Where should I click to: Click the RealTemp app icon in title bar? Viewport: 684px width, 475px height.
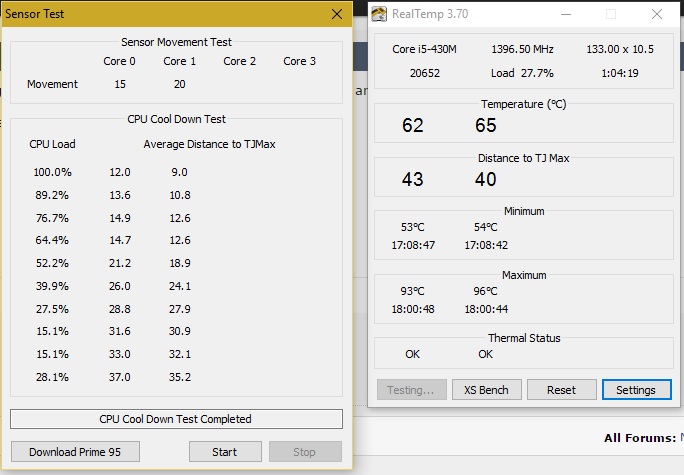(379, 14)
